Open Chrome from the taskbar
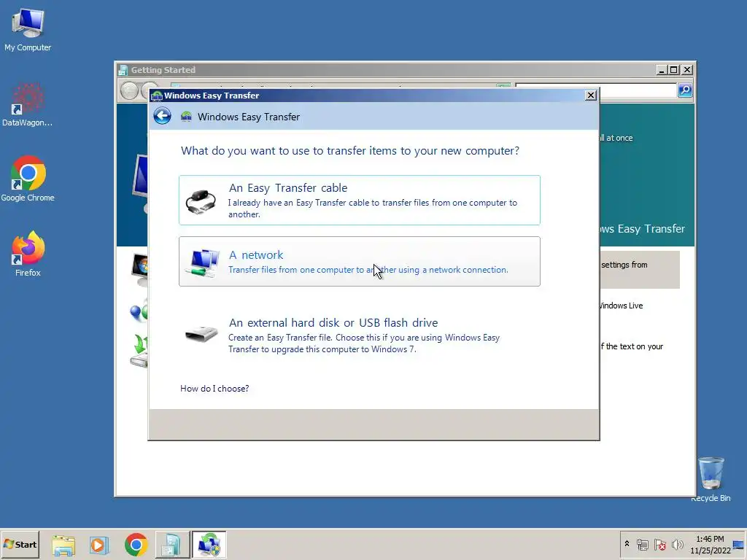 136,545
